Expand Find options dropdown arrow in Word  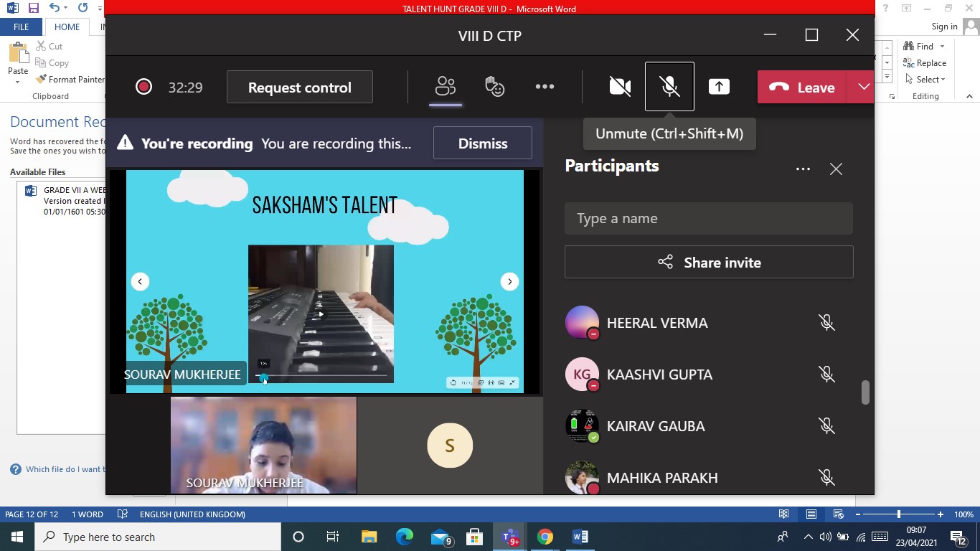941,47
